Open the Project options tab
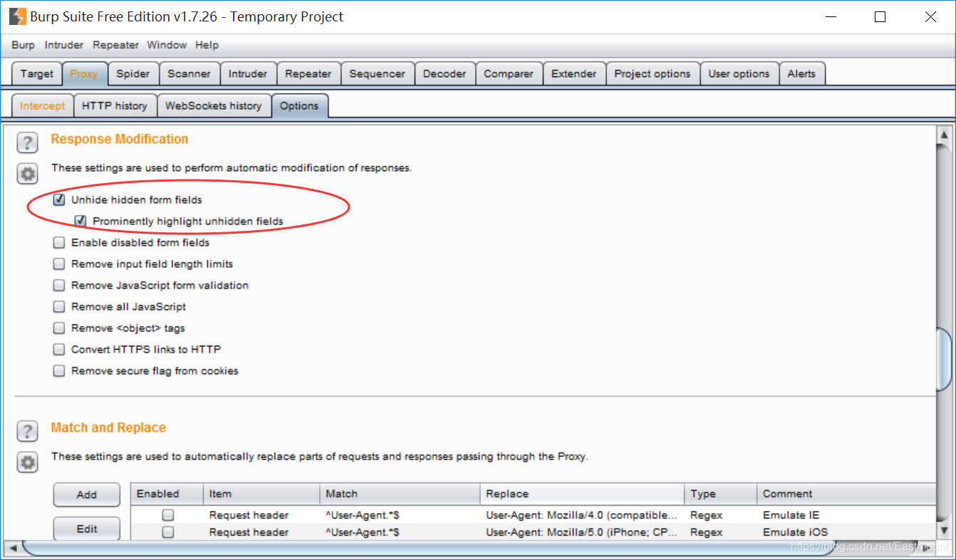 653,73
